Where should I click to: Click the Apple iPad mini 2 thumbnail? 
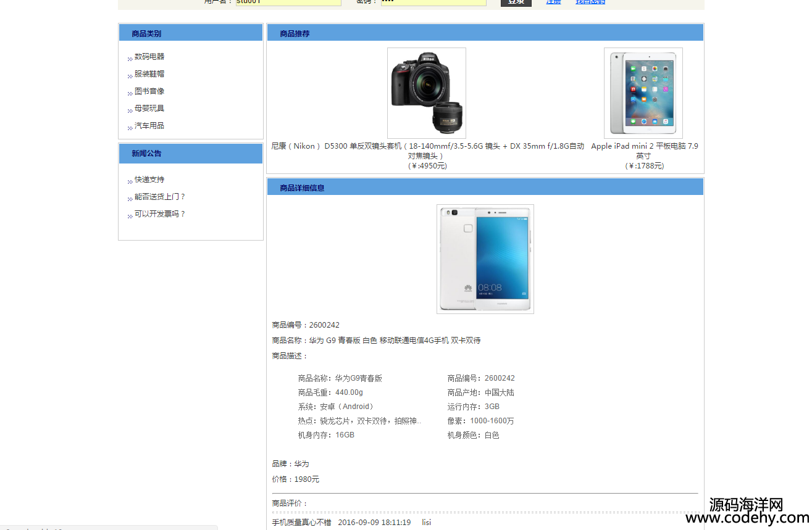(x=643, y=93)
